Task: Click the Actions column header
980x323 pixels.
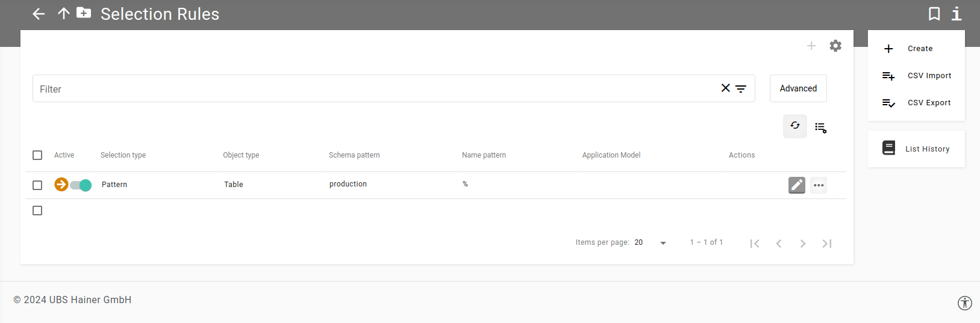Action: click(x=741, y=155)
